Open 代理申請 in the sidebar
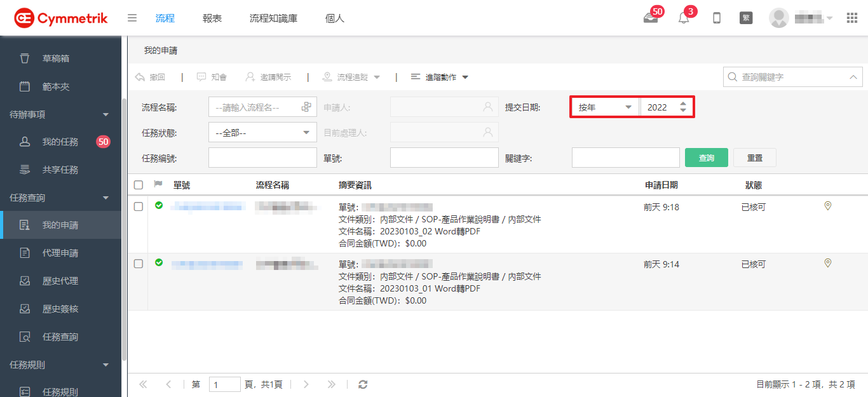The image size is (868, 397). tap(60, 253)
